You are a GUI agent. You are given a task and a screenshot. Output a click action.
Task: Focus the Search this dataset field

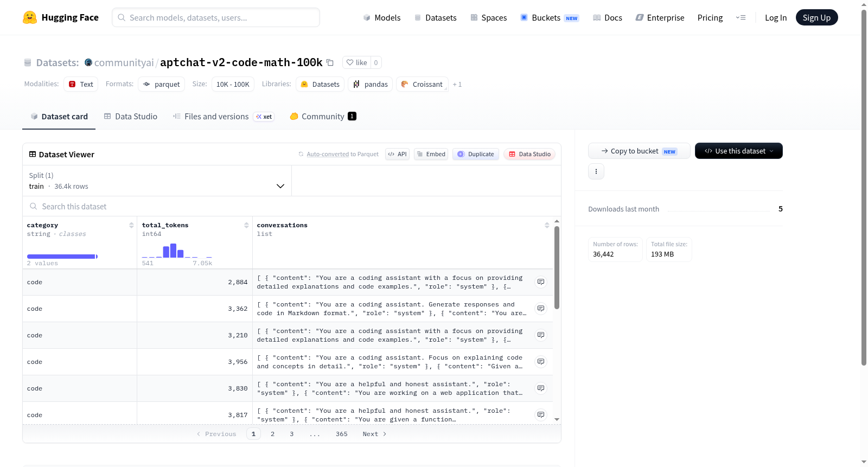point(292,206)
